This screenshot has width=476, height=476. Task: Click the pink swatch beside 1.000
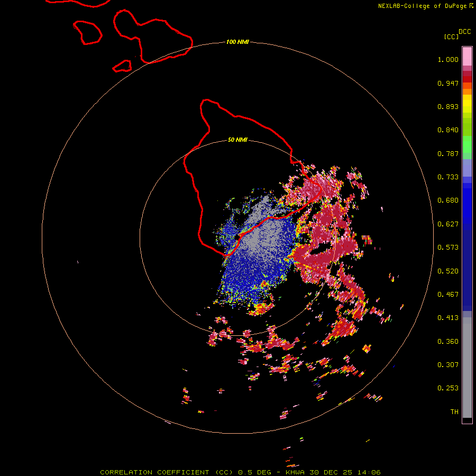click(x=467, y=57)
